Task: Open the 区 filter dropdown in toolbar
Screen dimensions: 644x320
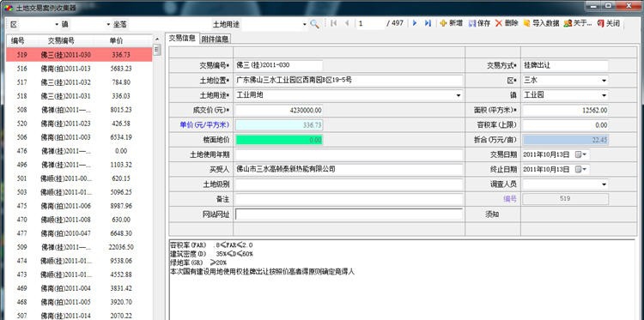Action: point(57,25)
